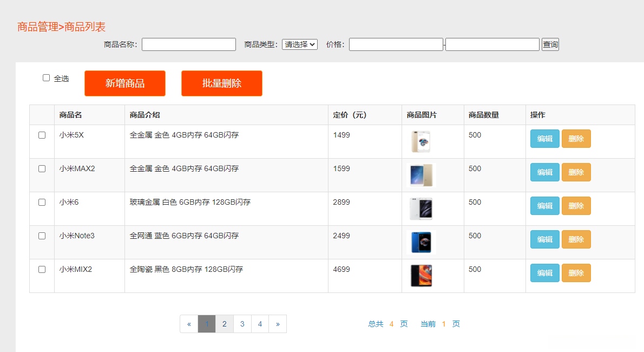Image resolution: width=644 pixels, height=352 pixels.
Task: Click the 定价（元） column header
Action: point(350,115)
